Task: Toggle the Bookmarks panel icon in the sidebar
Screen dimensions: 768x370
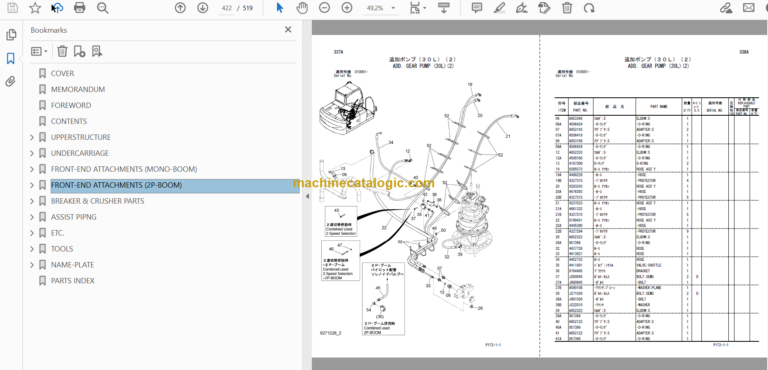Action: pyautogui.click(x=11, y=59)
